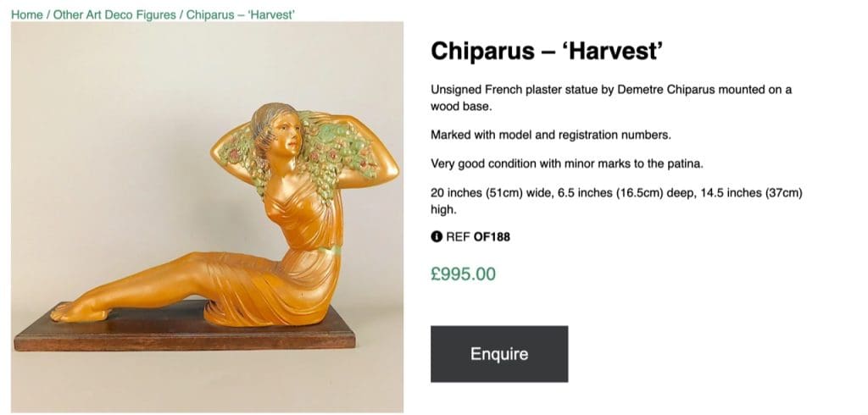Image resolution: width=868 pixels, height=415 pixels.
Task: Click the 'Chiparus – Harvest' page heading
Action: [x=547, y=52]
